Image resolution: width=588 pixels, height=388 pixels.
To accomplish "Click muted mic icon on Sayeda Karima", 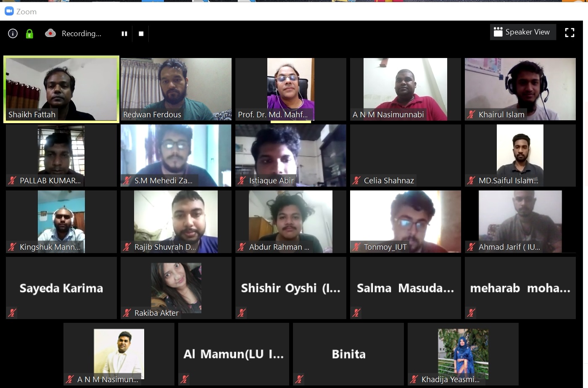I will tap(12, 313).
